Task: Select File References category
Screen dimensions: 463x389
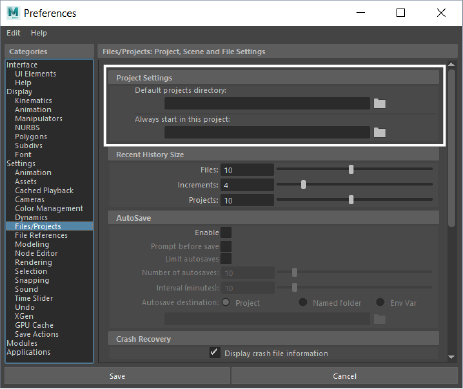Action: [41, 235]
